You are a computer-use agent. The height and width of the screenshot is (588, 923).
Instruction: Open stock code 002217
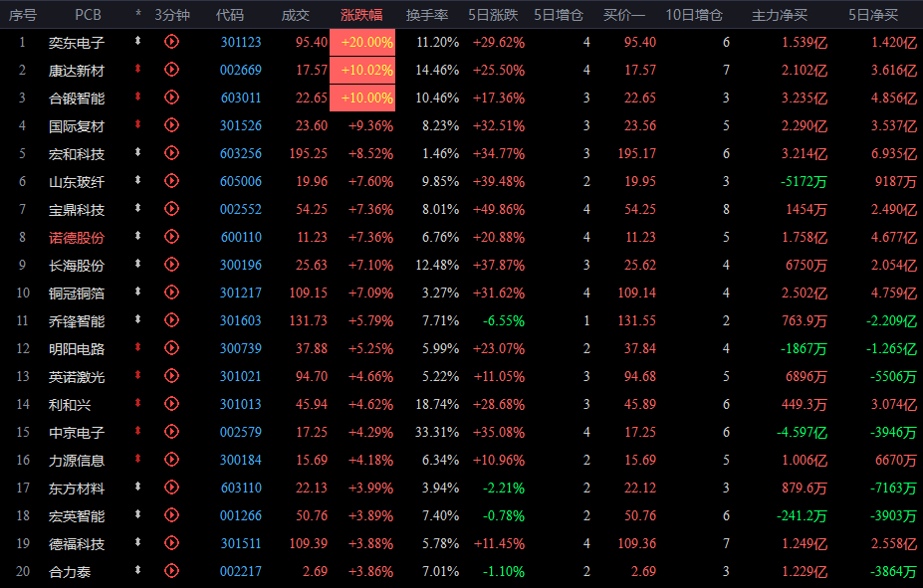pyautogui.click(x=241, y=571)
